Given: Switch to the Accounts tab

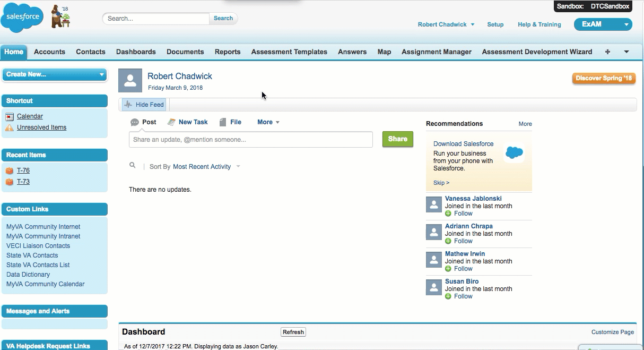Looking at the screenshot, I should click(x=49, y=52).
